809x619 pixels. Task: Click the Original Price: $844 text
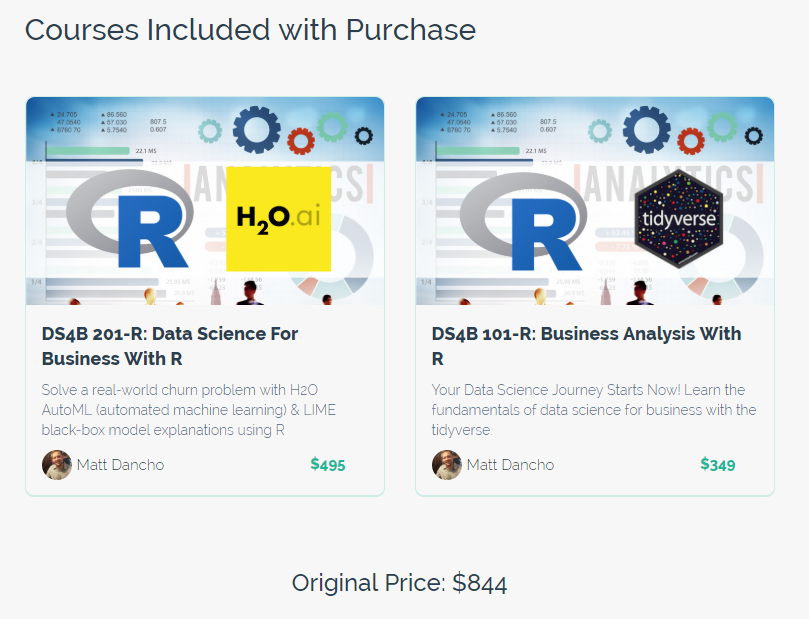coord(399,583)
